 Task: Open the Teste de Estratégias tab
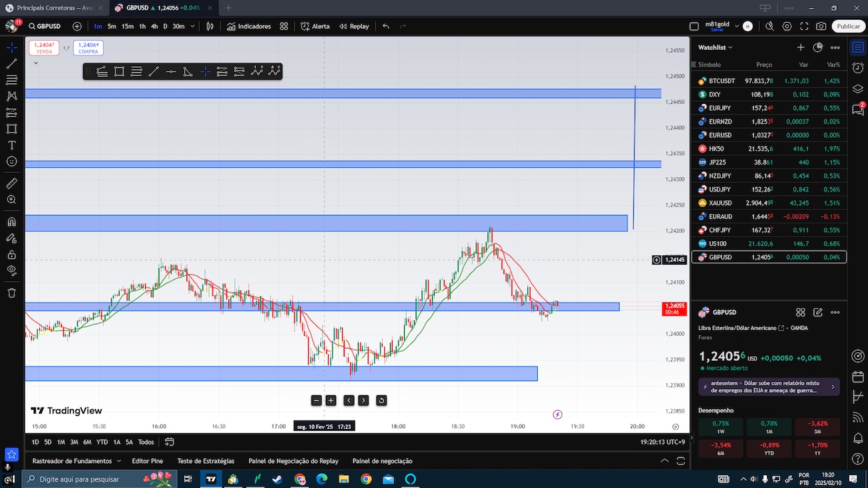206,461
